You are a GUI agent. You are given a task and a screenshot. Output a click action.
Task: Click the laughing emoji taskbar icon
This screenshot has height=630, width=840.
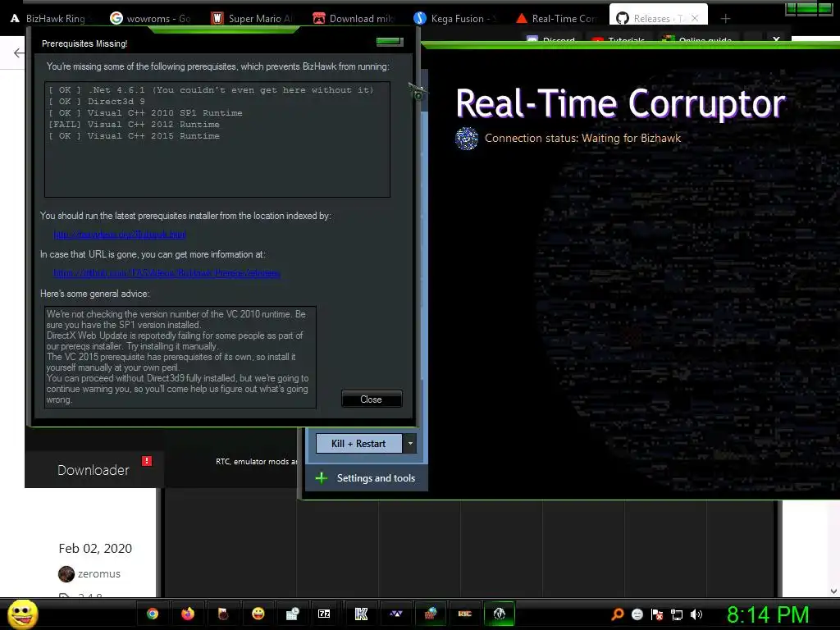tap(258, 614)
